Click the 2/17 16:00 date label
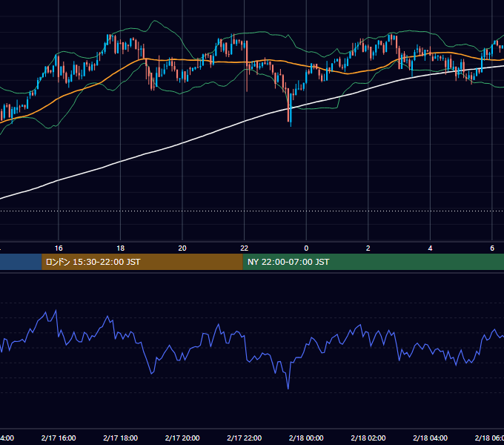This screenshot has width=504, height=445. [59, 438]
